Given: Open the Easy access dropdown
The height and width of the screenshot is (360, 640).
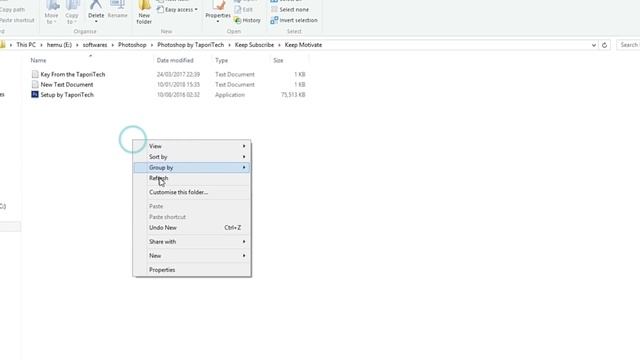Looking at the screenshot, I should 178,9.
